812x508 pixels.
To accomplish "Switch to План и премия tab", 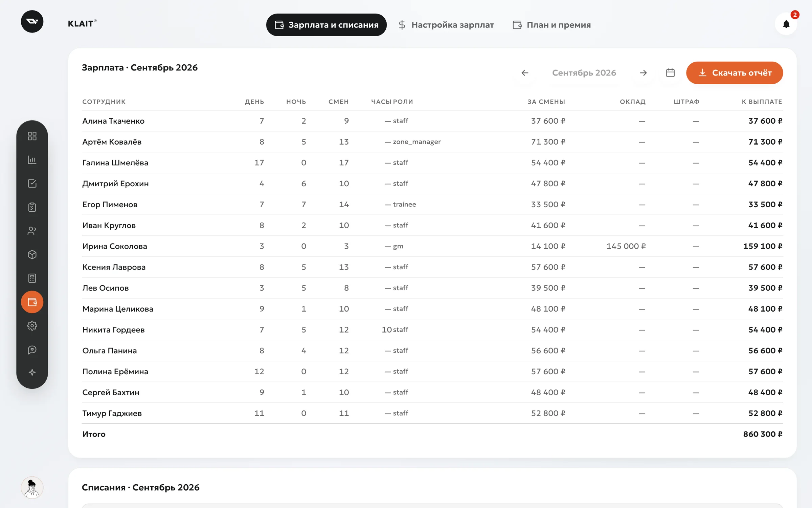I will pos(552,25).
